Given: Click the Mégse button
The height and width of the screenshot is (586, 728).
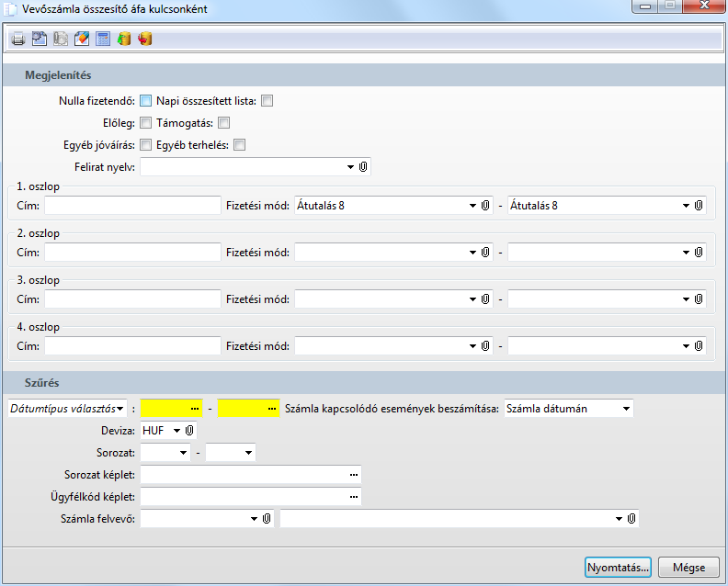Looking at the screenshot, I should tap(689, 568).
